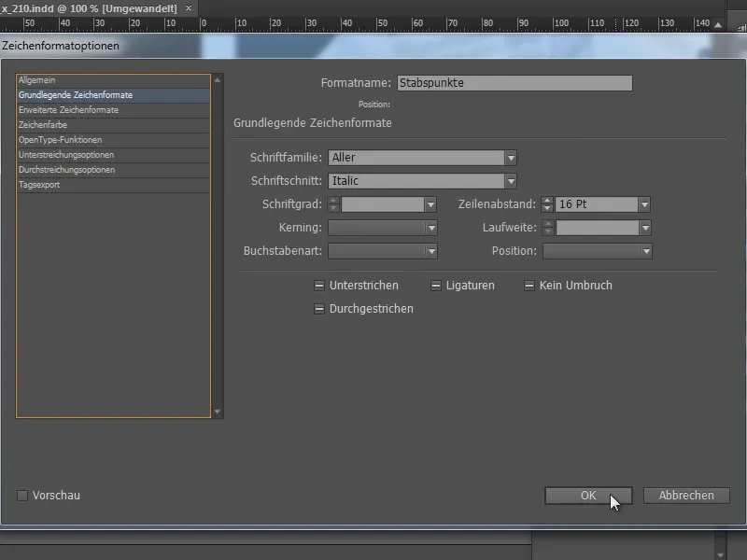Open the Zeichenfarbe category

[113, 125]
